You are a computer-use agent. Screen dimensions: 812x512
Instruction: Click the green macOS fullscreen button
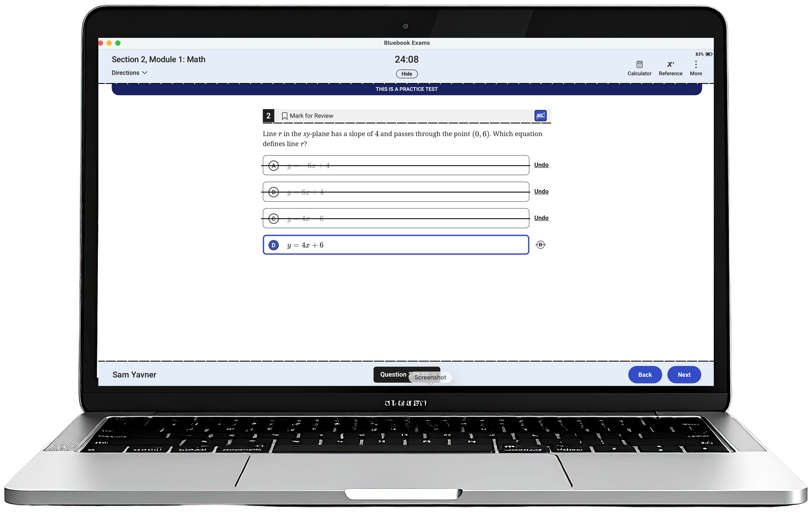click(118, 43)
